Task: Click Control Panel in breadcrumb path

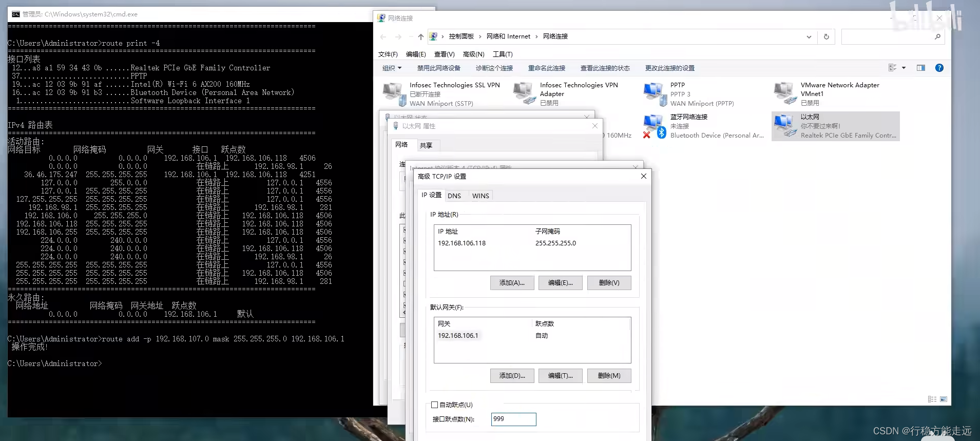Action: pyautogui.click(x=461, y=36)
